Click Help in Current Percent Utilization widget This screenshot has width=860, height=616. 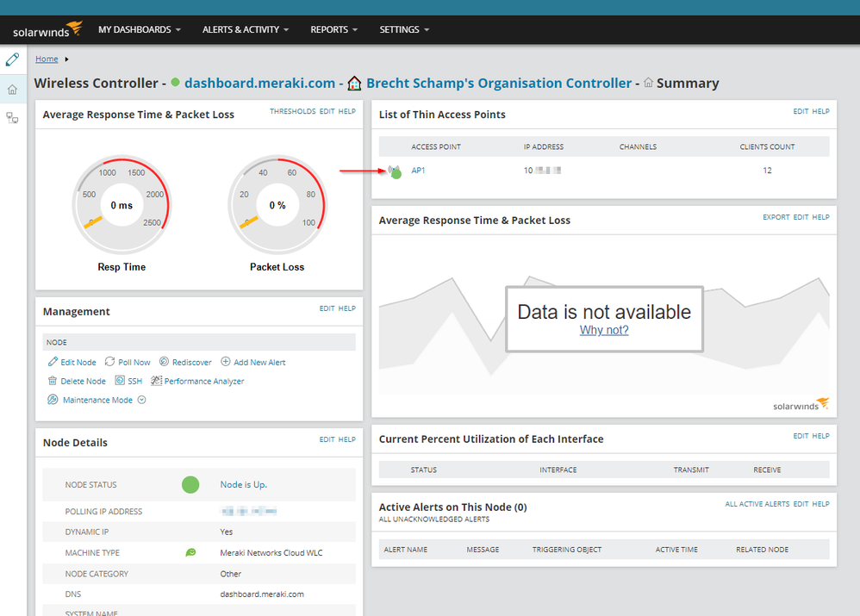[x=820, y=436]
